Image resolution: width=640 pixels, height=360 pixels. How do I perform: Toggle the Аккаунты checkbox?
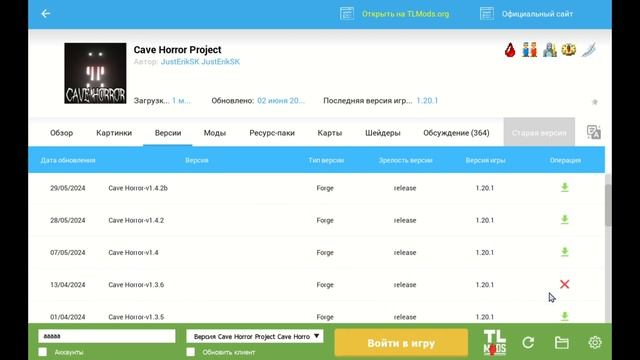click(42, 352)
